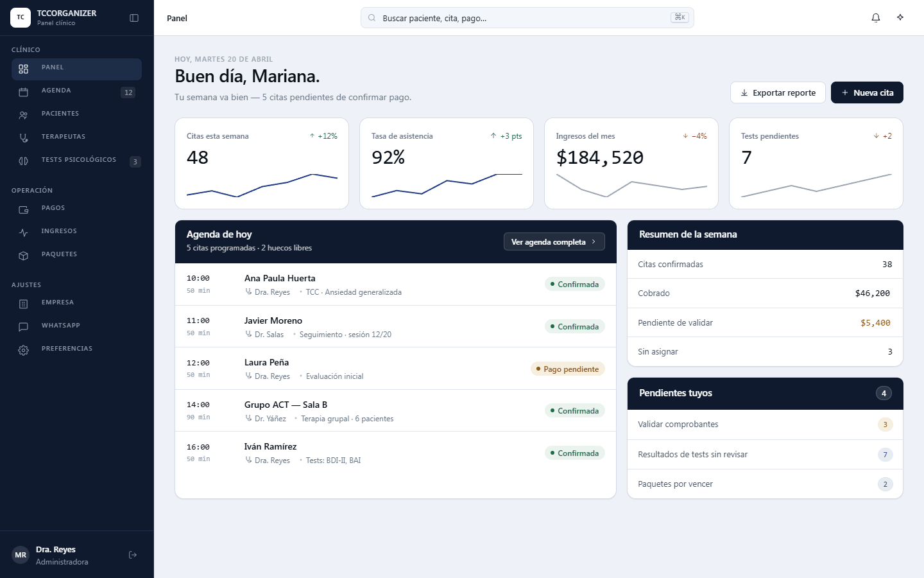924x578 pixels.
Task: Click the Pagos wallet icon
Action: point(24,209)
